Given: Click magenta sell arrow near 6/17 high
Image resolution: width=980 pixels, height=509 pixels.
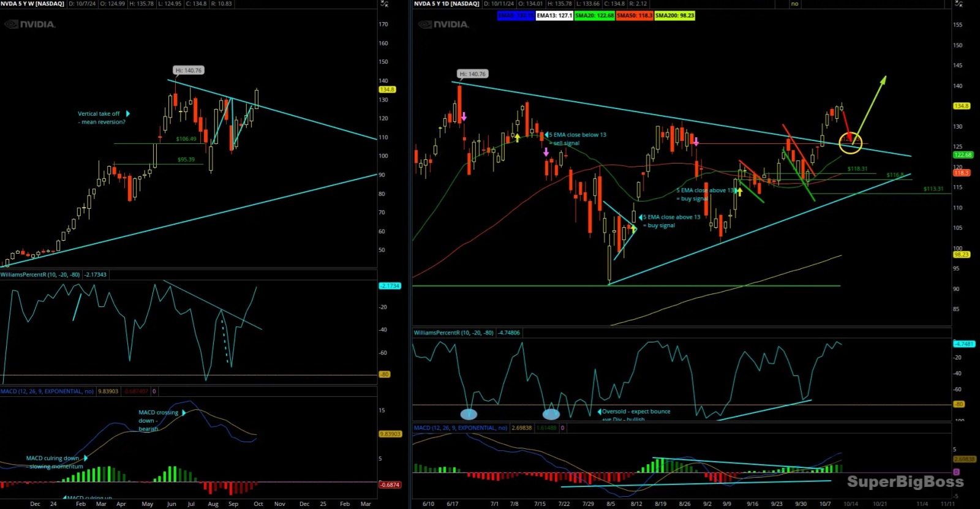Looking at the screenshot, I should coord(464,116).
